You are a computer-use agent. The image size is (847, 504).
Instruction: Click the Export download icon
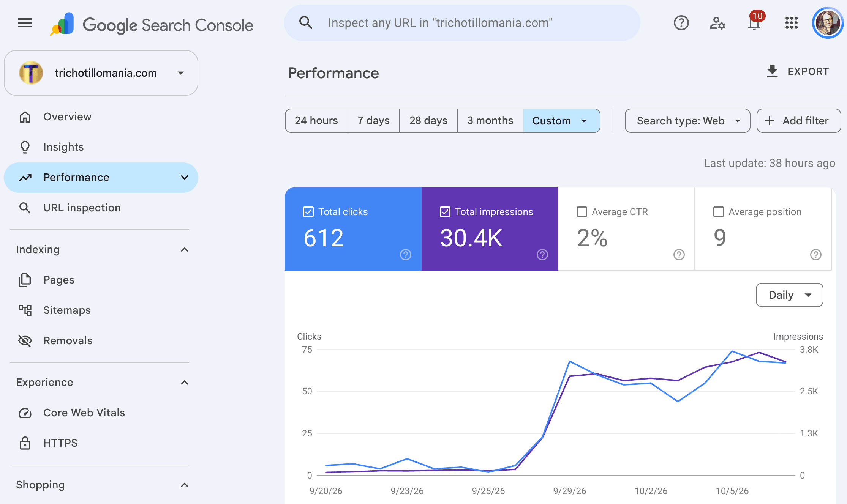772,71
